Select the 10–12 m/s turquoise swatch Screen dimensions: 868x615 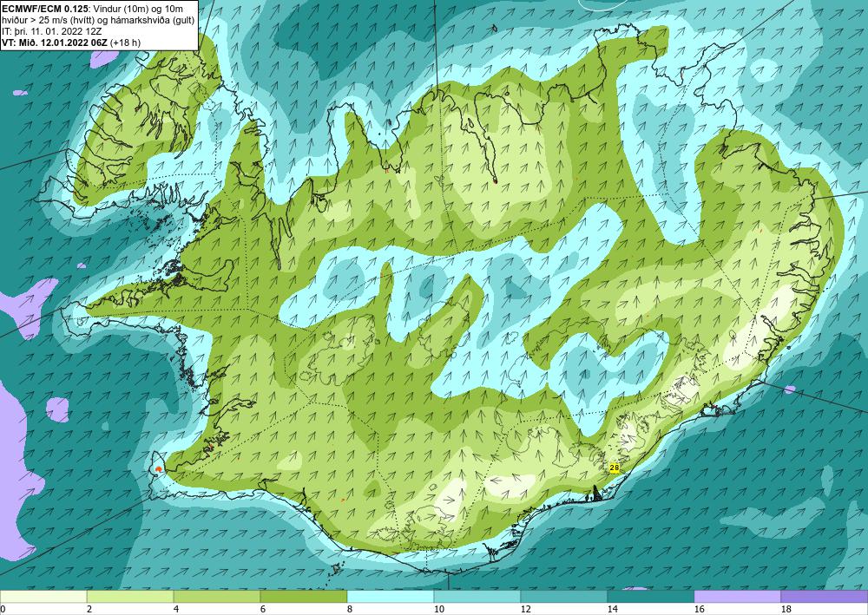pos(477,597)
